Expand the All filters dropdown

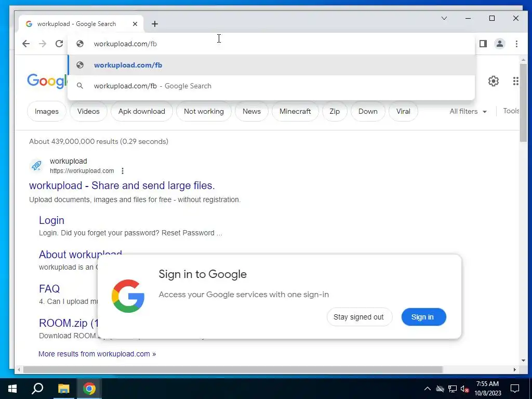click(468, 111)
